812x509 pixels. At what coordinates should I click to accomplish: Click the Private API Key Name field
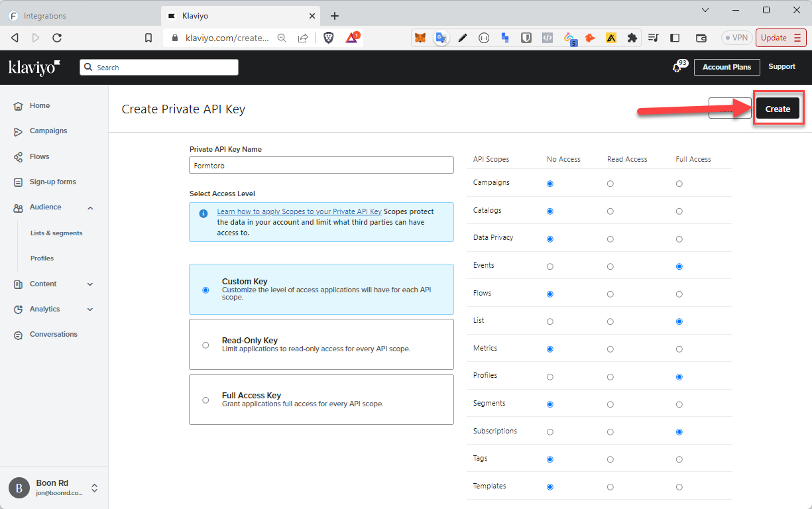(321, 165)
